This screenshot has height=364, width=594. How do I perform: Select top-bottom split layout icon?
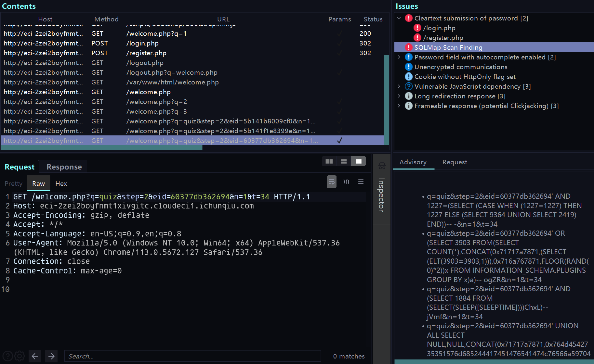344,161
